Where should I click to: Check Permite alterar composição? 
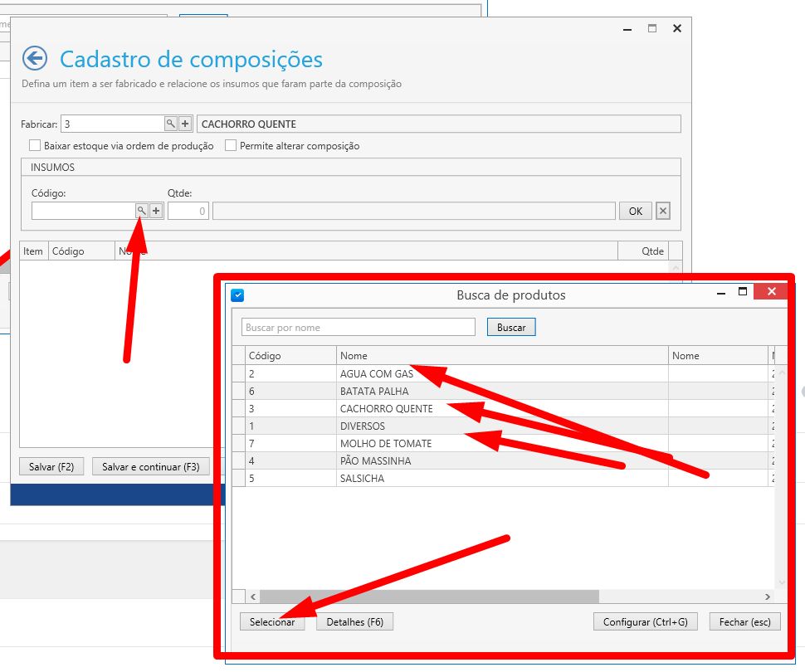click(231, 146)
